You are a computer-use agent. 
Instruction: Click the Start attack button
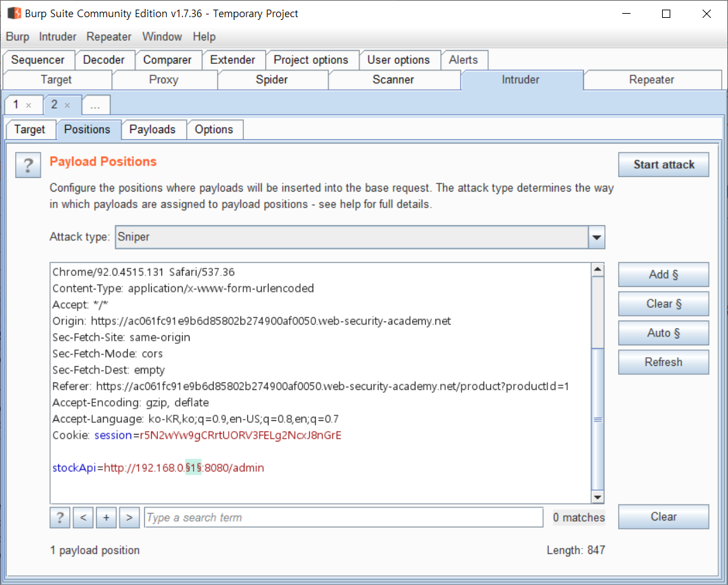point(664,165)
